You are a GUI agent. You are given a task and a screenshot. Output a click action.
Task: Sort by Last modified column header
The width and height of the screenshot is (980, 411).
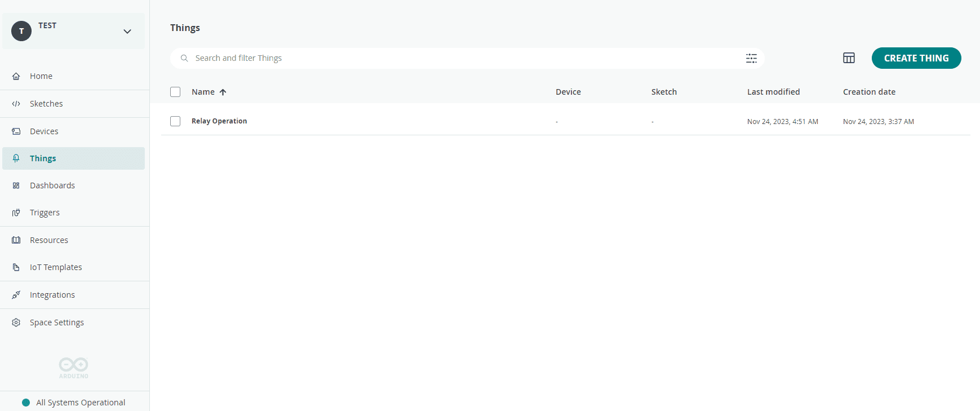click(773, 92)
